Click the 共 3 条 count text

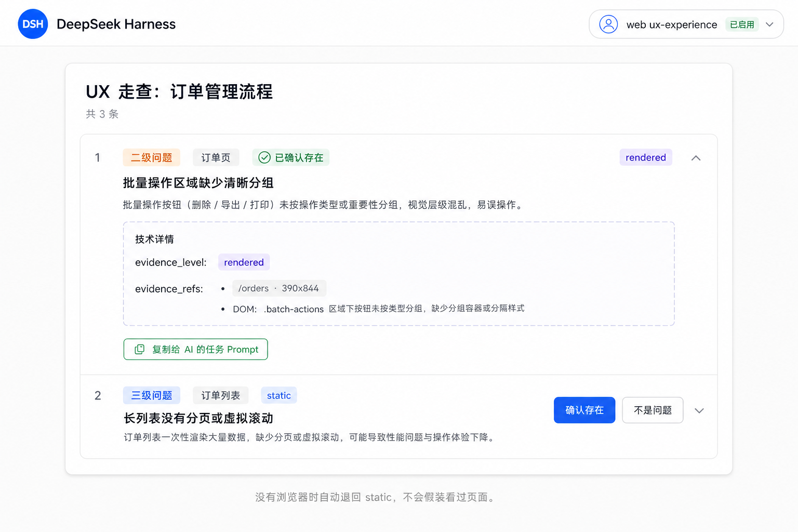pyautogui.click(x=102, y=114)
